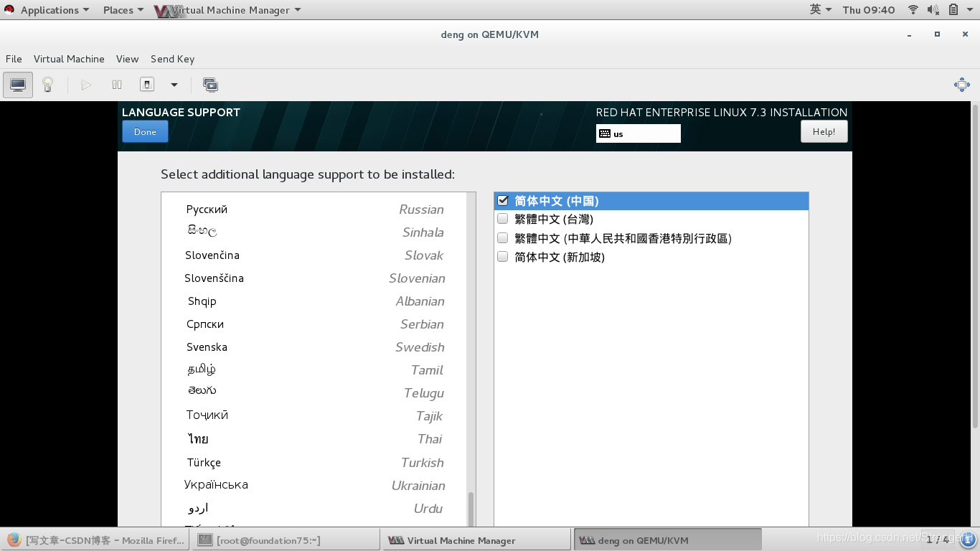980x551 pixels.
Task: Open the Send Key menu
Action: point(172,59)
